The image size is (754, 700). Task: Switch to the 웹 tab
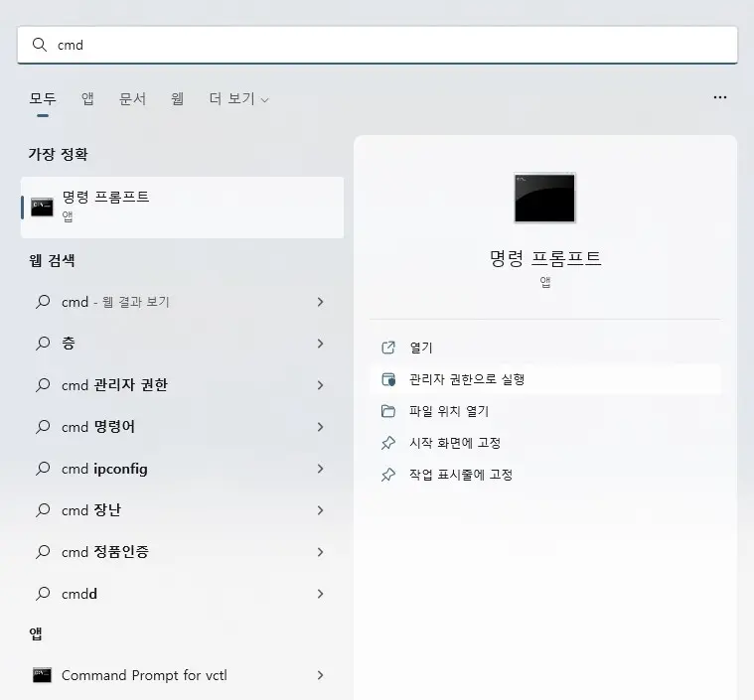(x=178, y=98)
